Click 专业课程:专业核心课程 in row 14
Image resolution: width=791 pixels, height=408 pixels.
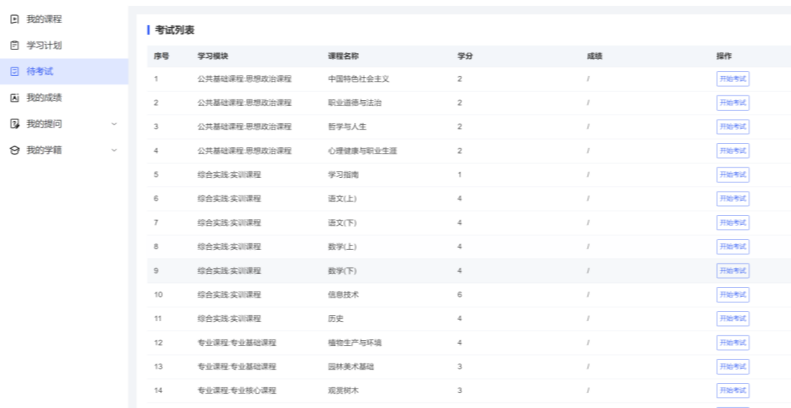tap(237, 390)
